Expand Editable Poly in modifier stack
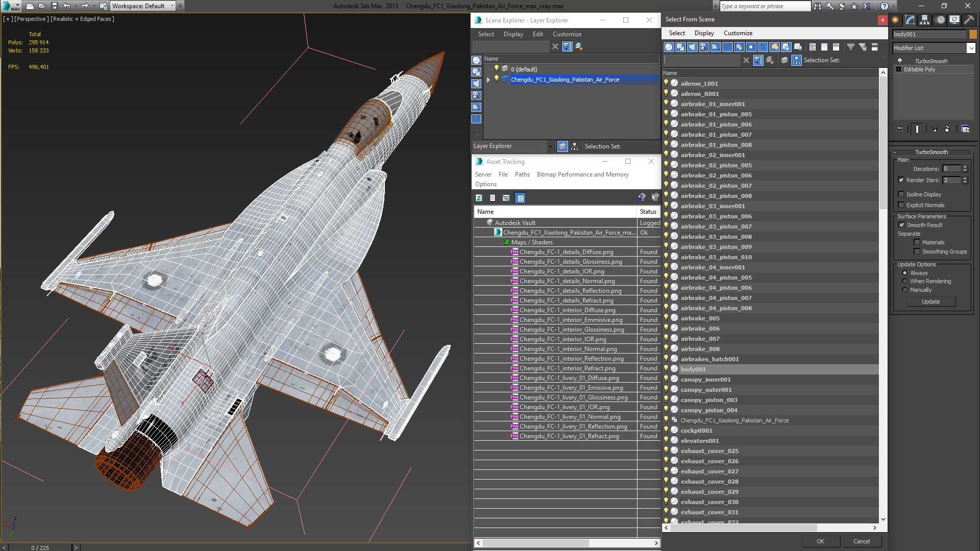 898,69
